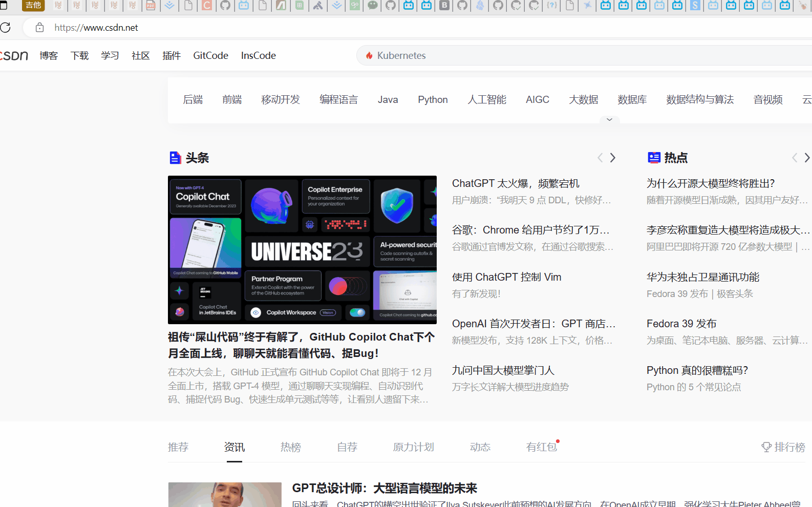Viewport: 812px width, 507px height.
Task: Open the green spreadsheet icon tab
Action: point(300,6)
